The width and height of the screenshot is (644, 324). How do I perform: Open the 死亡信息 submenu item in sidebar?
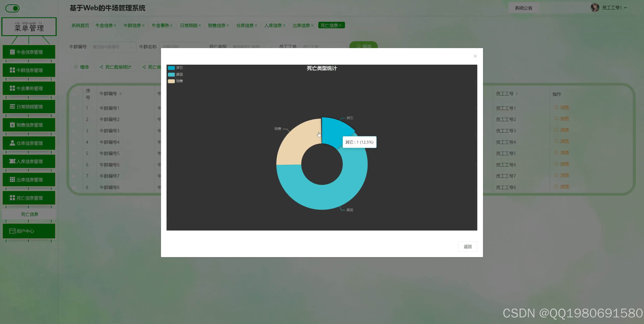pos(29,214)
